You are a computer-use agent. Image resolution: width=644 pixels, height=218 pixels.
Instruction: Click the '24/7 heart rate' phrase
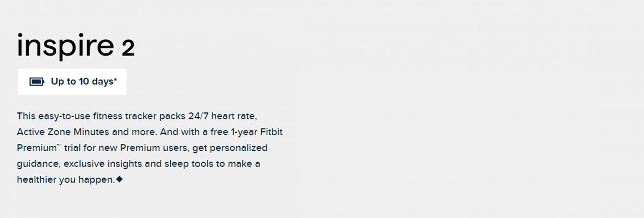[223, 116]
